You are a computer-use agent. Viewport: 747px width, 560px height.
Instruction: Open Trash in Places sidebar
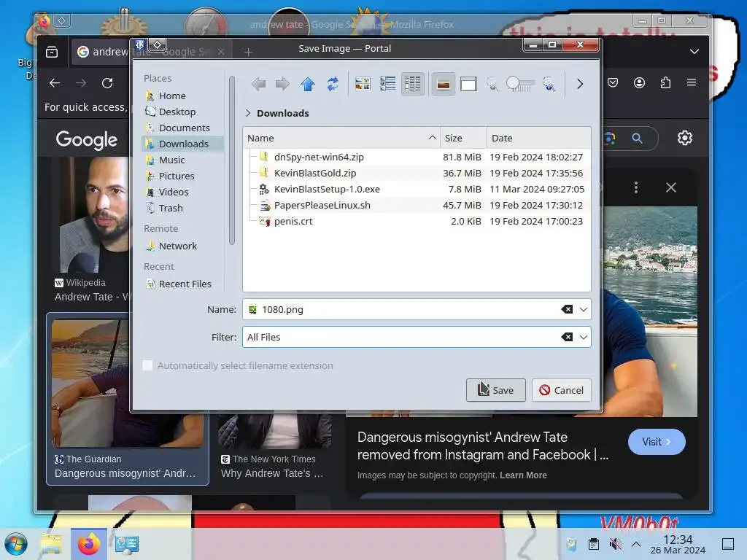click(171, 208)
